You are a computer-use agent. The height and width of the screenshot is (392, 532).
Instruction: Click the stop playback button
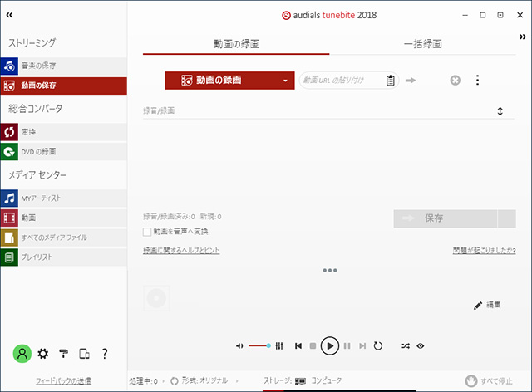coord(313,345)
